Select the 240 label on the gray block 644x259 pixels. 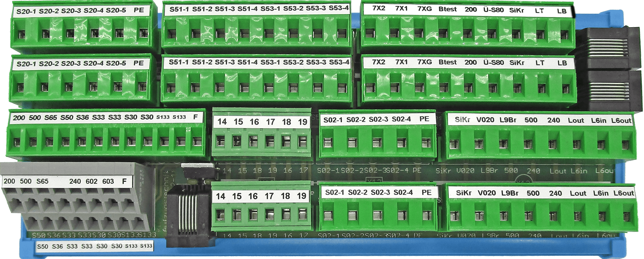coord(75,181)
